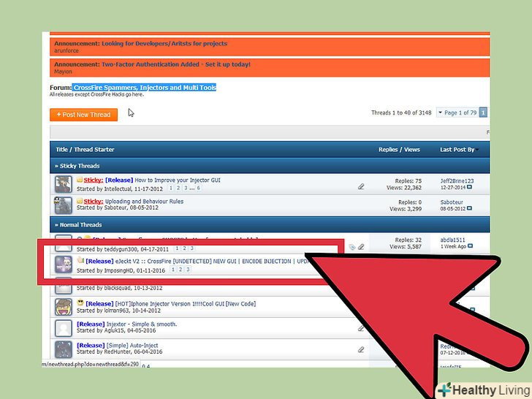The height and width of the screenshot is (399, 532).
Task: Click the Post New Thread button
Action: click(83, 115)
